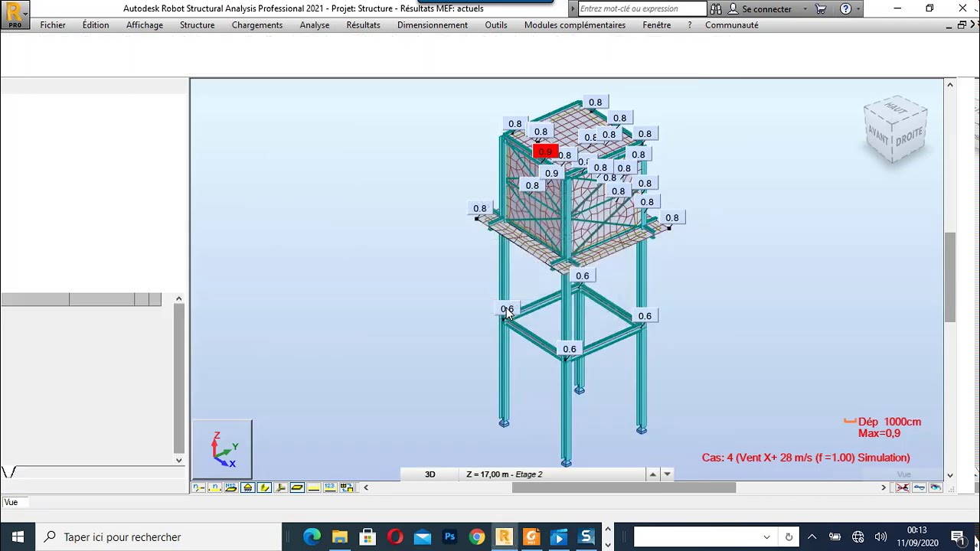980x551 pixels.
Task: Expand the Se connecter dropdown arrow
Action: point(805,8)
